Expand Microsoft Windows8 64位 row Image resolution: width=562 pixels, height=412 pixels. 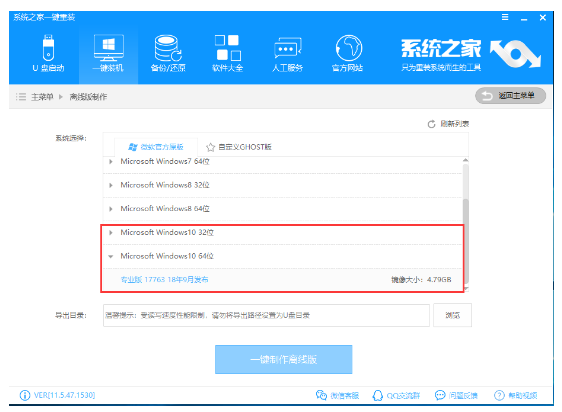(111, 209)
